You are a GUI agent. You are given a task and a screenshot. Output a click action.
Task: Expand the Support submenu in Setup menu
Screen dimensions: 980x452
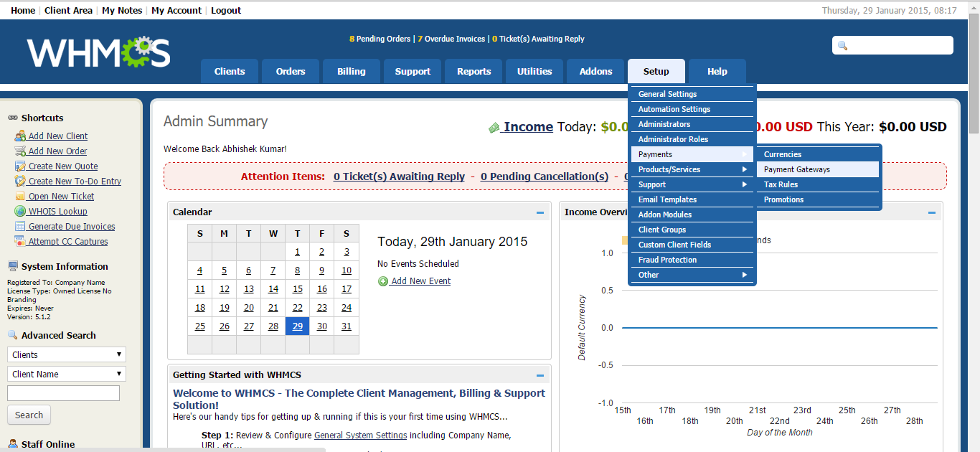(x=692, y=184)
